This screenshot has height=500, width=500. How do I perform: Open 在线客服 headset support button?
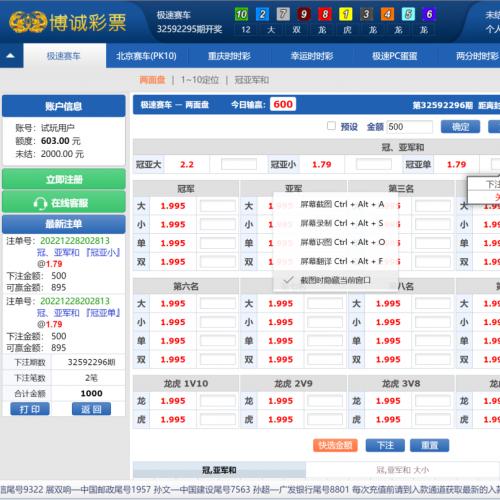point(64,203)
